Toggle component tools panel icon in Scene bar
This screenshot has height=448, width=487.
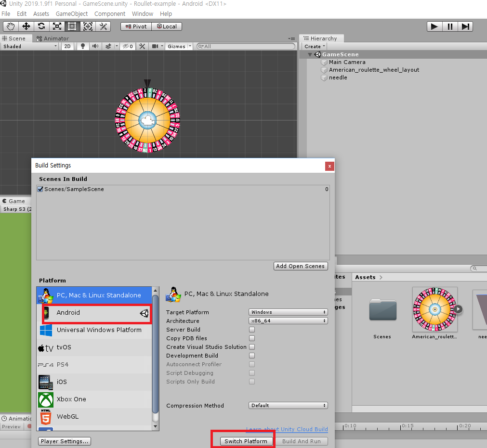[142, 46]
